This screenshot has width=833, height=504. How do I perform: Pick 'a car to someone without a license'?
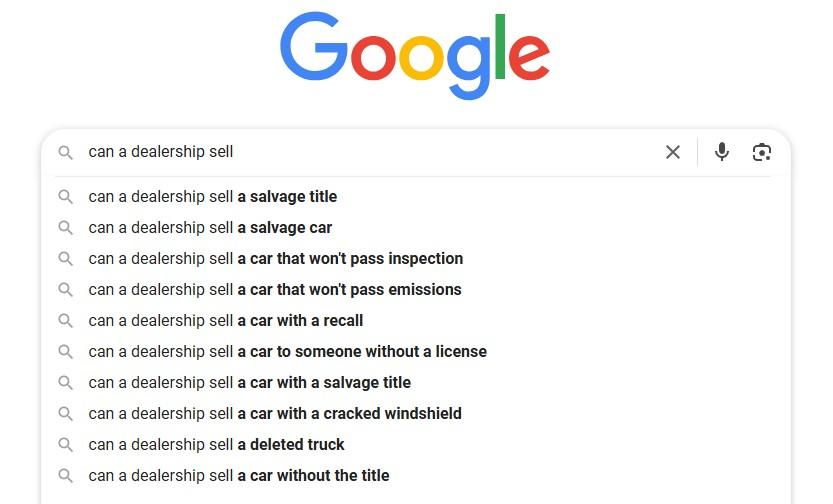click(414, 352)
